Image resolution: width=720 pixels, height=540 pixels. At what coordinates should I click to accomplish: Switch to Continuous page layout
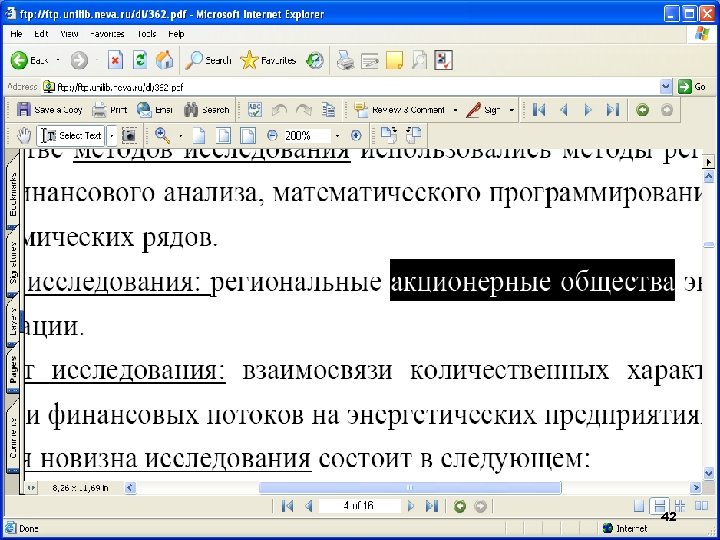659,506
